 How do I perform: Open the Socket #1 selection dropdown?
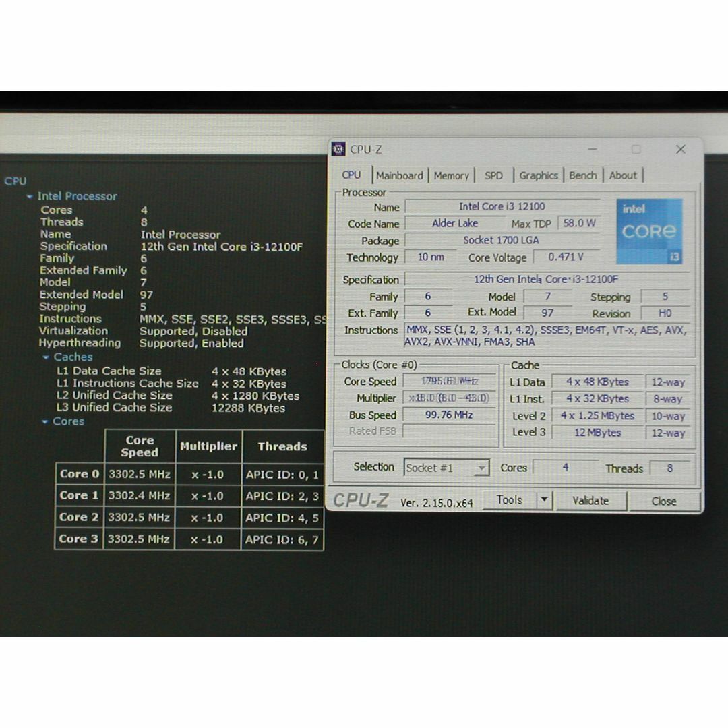coord(446,468)
